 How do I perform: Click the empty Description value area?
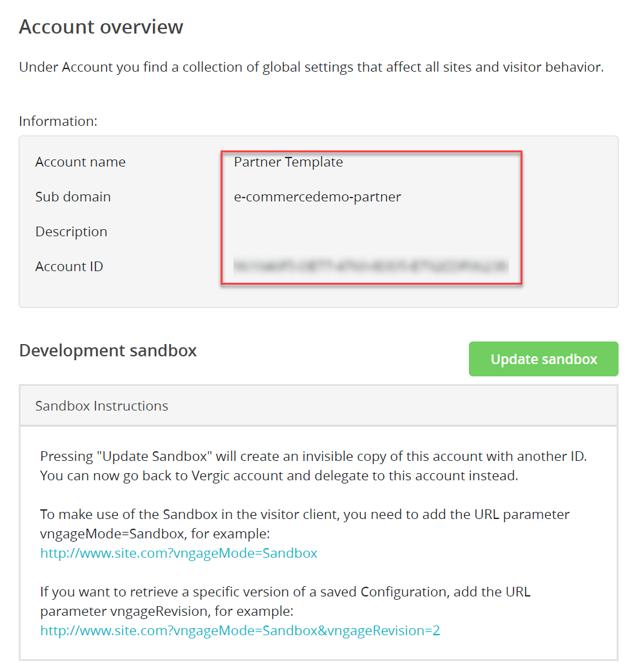pyautogui.click(x=371, y=232)
